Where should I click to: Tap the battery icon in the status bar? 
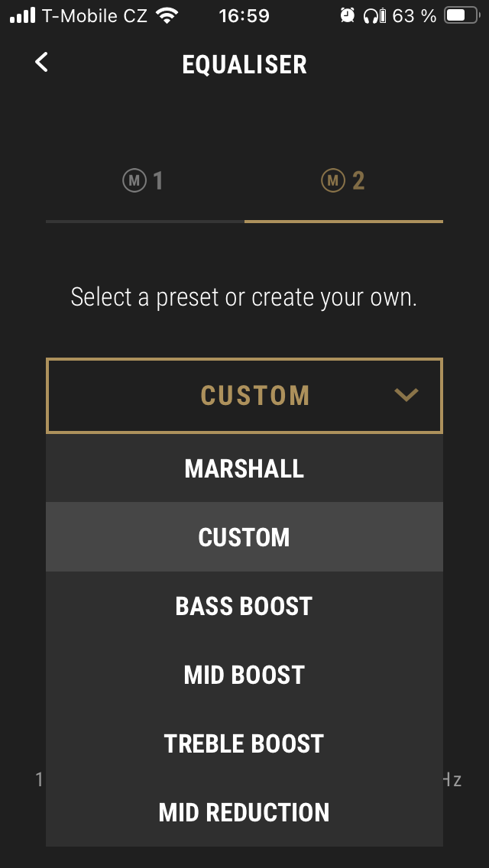click(x=461, y=15)
